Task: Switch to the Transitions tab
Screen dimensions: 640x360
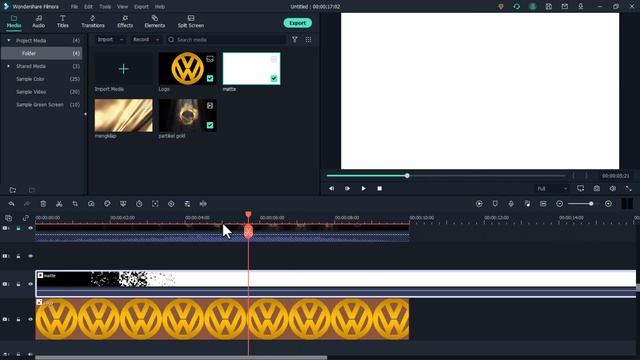Action: click(x=93, y=21)
